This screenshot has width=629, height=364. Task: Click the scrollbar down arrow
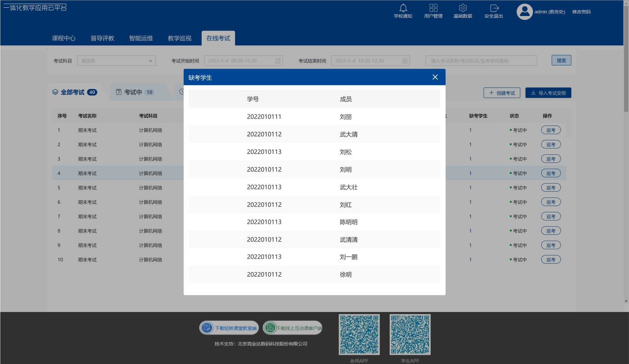pos(626,301)
